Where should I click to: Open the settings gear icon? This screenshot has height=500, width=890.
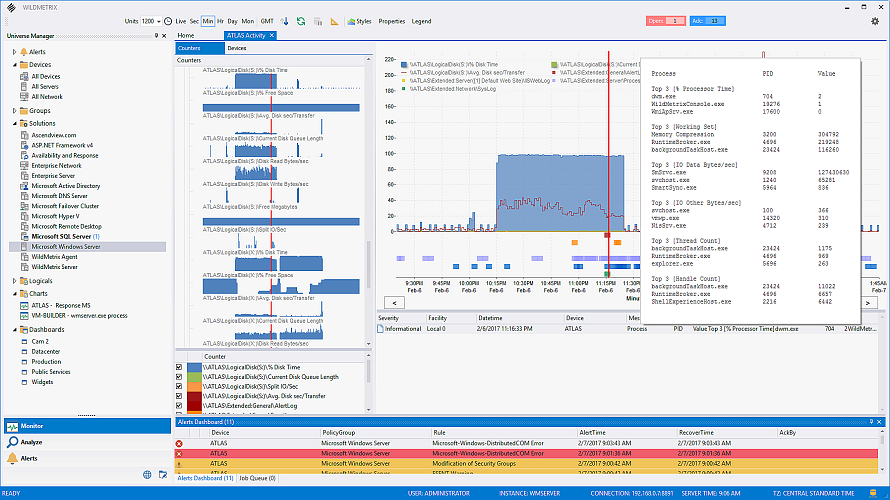click(x=875, y=21)
